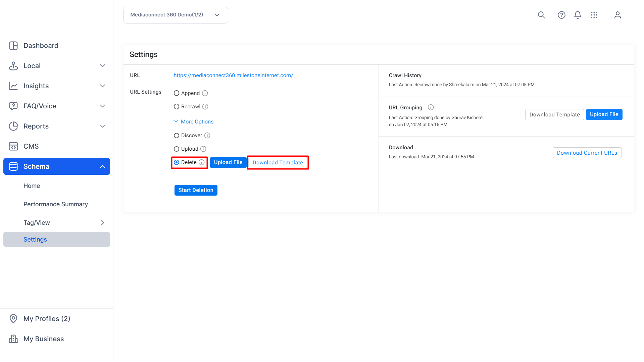This screenshot has width=644, height=362.
Task: Open the mediaconnect360 site URL link
Action: tap(233, 75)
